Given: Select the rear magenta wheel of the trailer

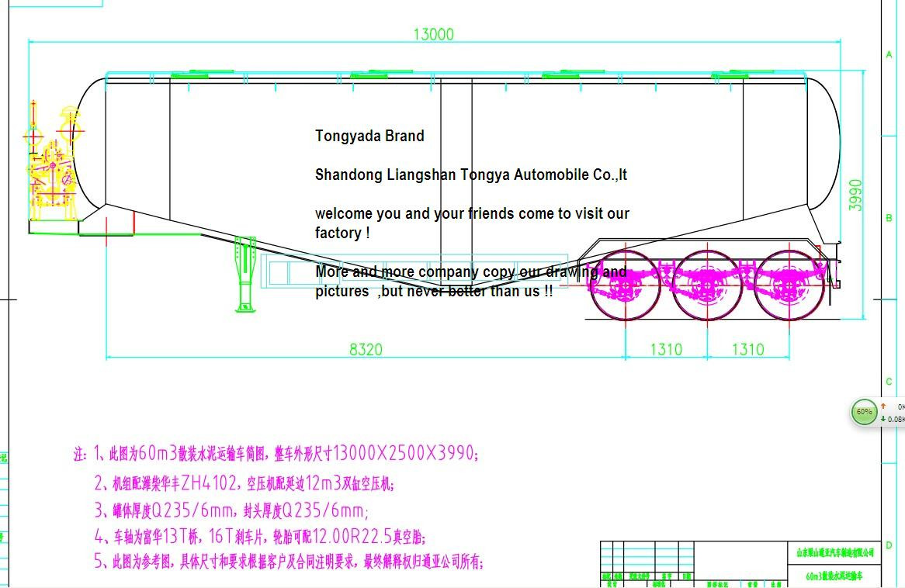Looking at the screenshot, I should click(x=789, y=285).
